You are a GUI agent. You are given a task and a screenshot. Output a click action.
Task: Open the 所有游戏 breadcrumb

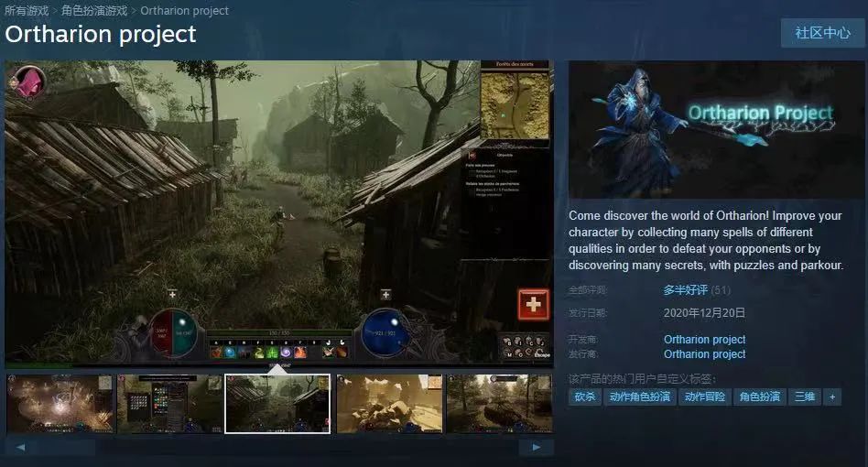27,11
